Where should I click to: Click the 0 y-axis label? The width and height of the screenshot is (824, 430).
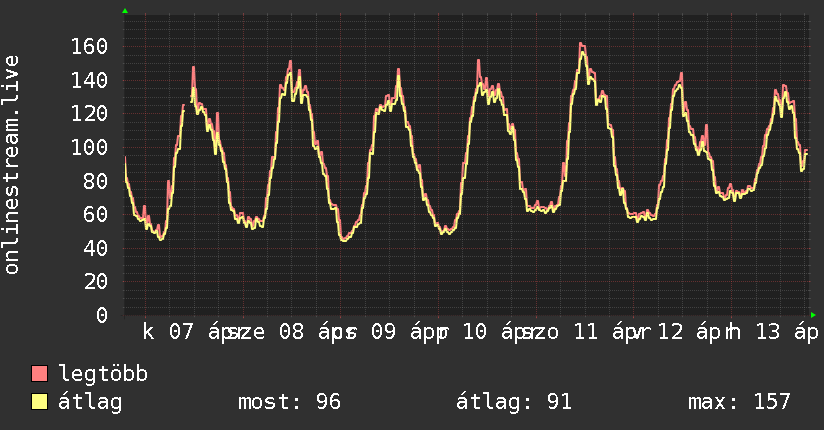tap(102, 315)
